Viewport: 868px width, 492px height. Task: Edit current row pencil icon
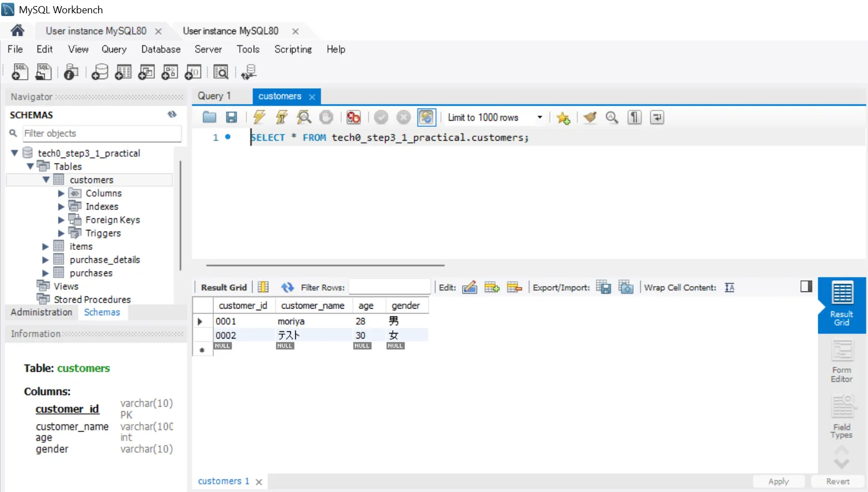pos(470,287)
